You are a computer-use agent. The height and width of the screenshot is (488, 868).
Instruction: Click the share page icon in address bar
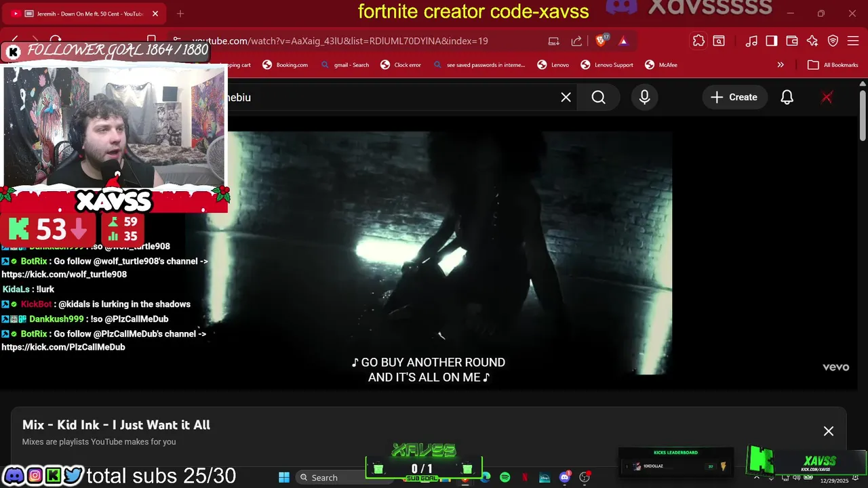click(x=576, y=41)
